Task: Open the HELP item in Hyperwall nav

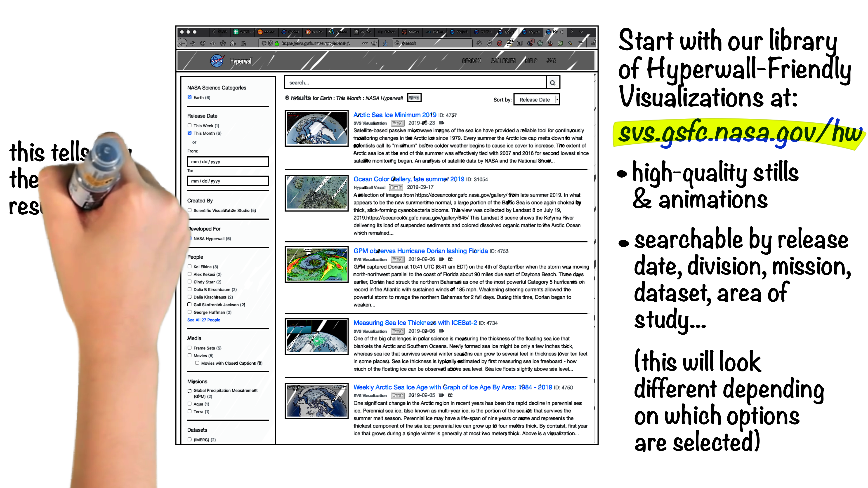Action: click(x=531, y=61)
